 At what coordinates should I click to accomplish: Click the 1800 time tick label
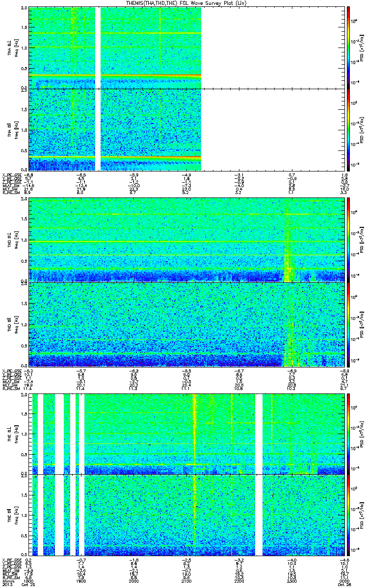pyautogui.click(x=29, y=582)
